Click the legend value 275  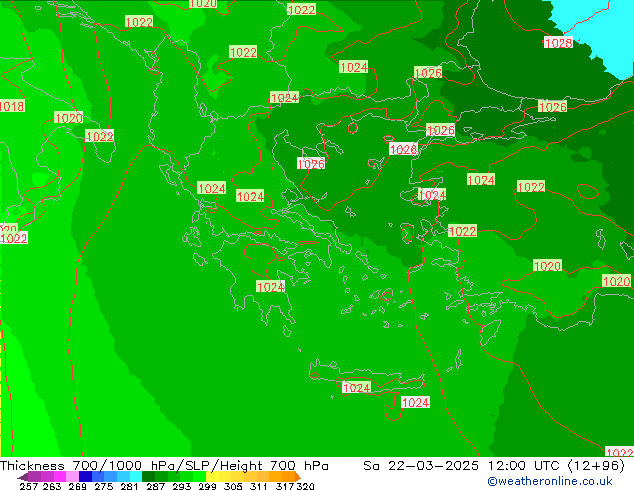click(104, 486)
